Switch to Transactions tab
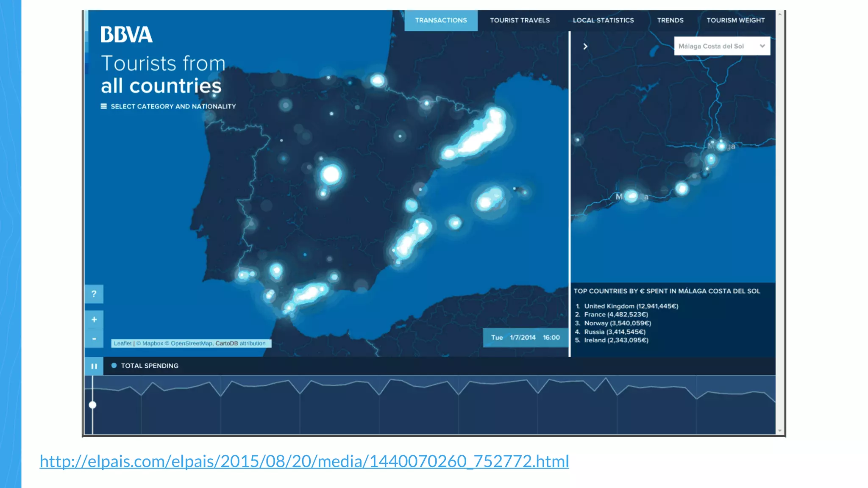The image size is (868, 488). [441, 20]
